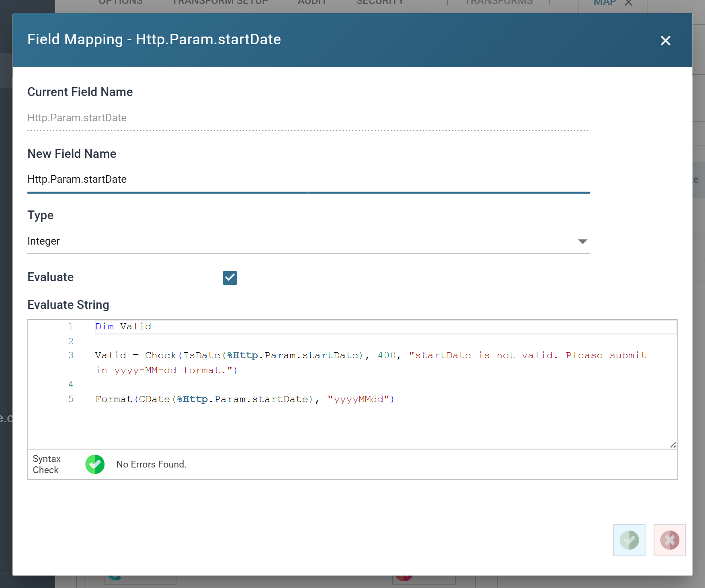Click the Format(CDate line in editor
Viewport: 705px width, 588px height.
coord(245,399)
